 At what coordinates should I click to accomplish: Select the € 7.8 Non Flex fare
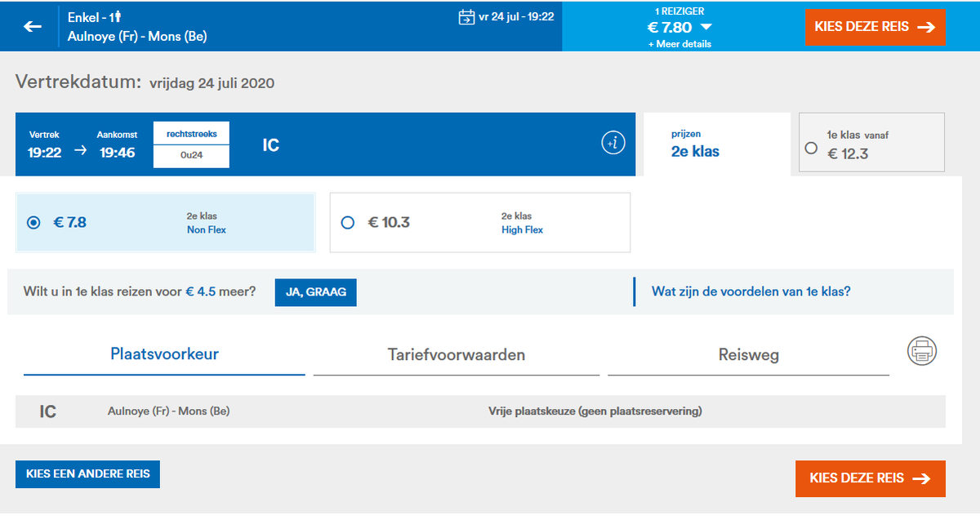click(x=166, y=223)
